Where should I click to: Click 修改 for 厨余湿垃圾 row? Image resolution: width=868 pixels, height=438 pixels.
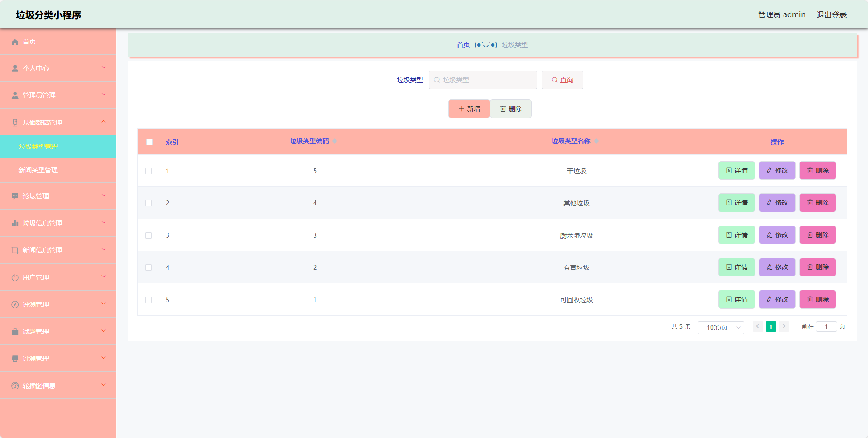click(x=777, y=235)
